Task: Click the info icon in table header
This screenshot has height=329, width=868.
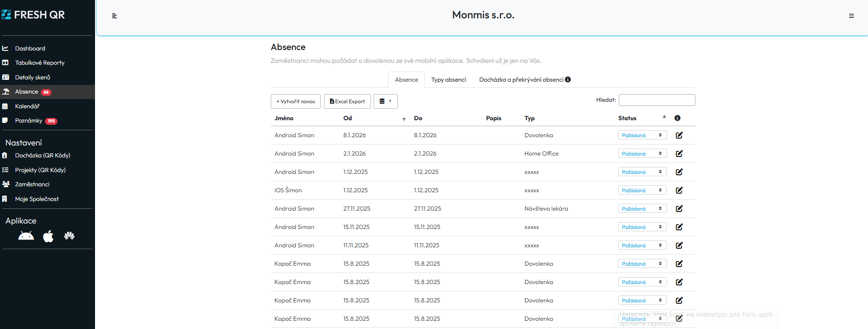Action: point(677,118)
